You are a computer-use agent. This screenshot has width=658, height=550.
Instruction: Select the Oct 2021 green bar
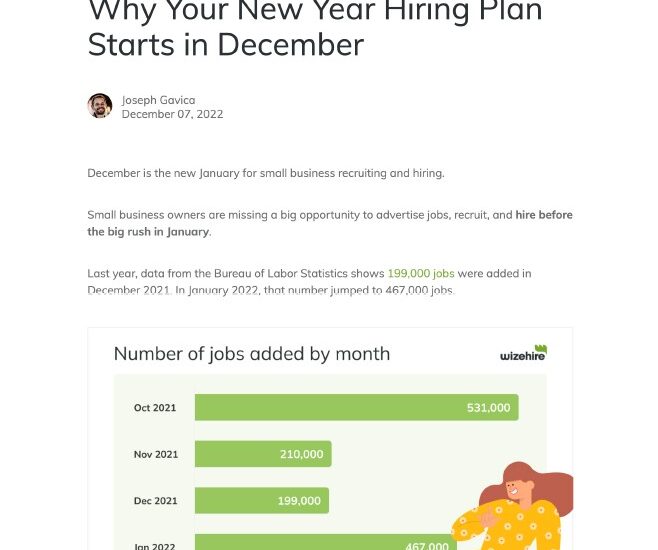(x=357, y=407)
